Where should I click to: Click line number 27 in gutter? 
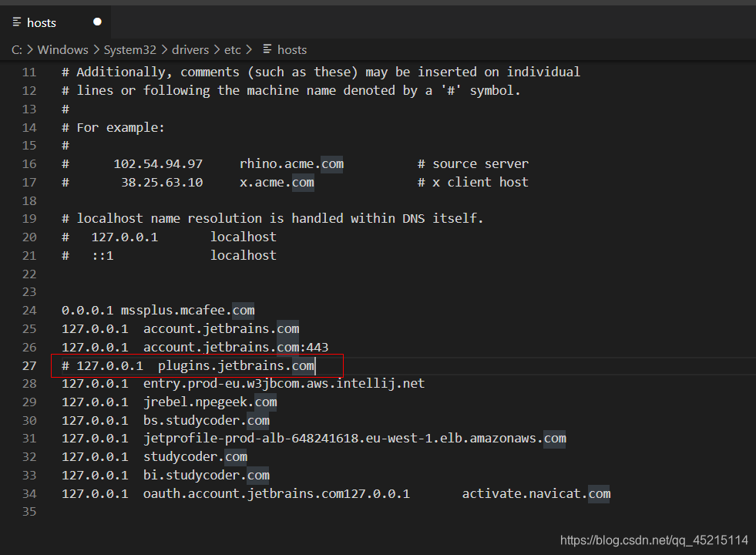click(x=29, y=366)
